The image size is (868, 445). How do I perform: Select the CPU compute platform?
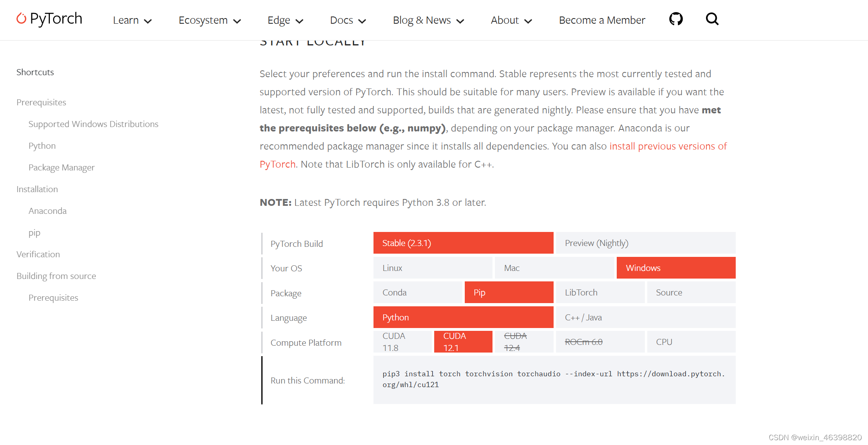[x=691, y=342]
